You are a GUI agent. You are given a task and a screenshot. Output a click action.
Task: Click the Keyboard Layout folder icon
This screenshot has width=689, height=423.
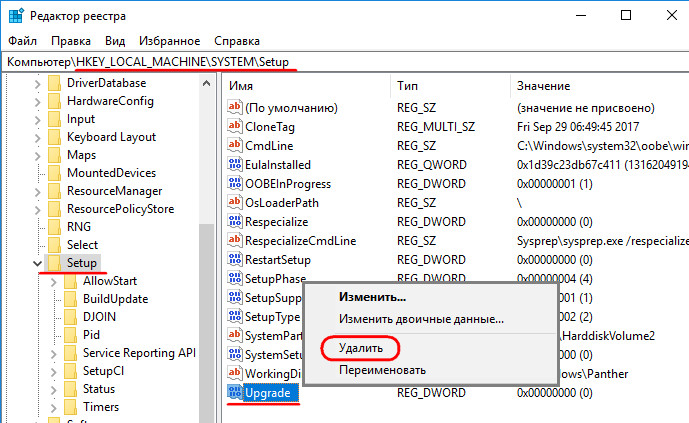(x=54, y=137)
